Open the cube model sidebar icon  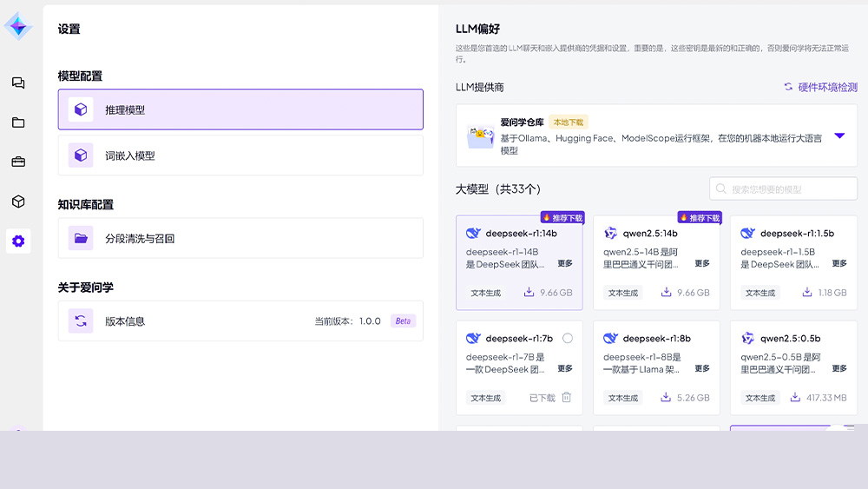(x=18, y=202)
